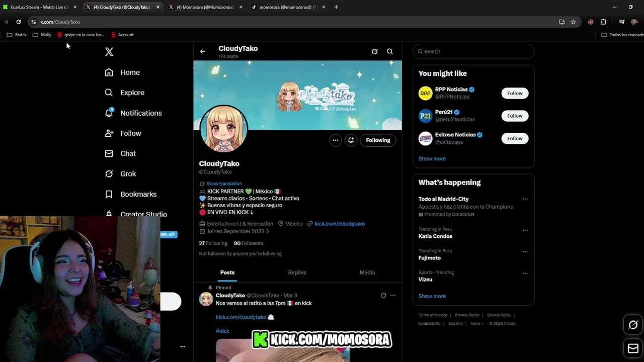644x362 pixels.
Task: Toggle post notifications for CloudyTako
Action: point(351,140)
